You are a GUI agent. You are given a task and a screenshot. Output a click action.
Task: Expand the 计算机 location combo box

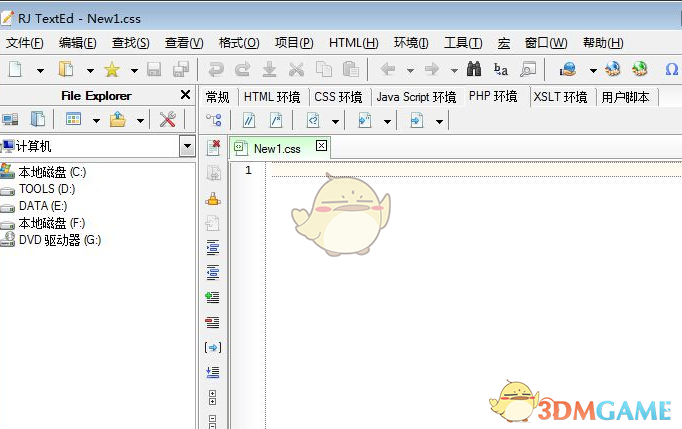pos(187,146)
